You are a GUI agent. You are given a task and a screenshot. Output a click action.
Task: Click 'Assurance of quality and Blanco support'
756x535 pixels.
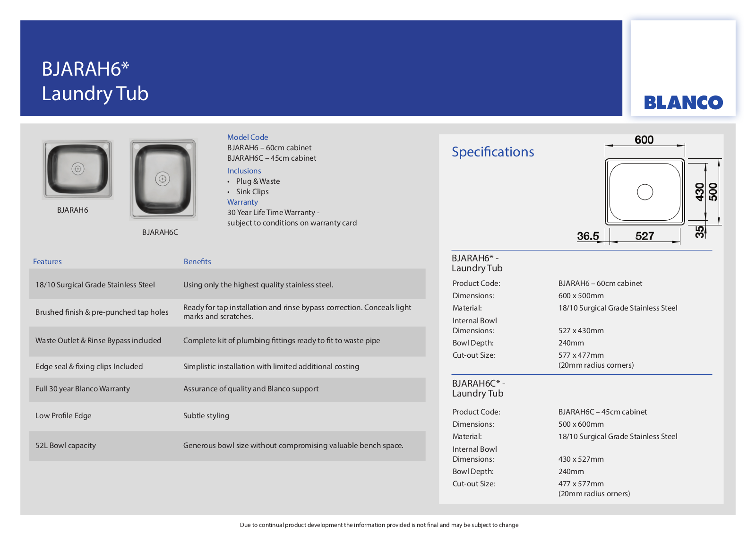[x=251, y=388]
